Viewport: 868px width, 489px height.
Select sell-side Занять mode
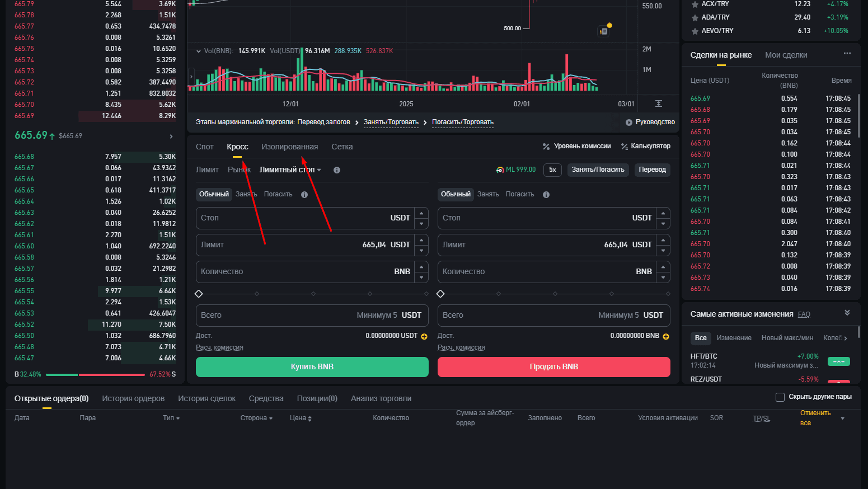pyautogui.click(x=488, y=194)
